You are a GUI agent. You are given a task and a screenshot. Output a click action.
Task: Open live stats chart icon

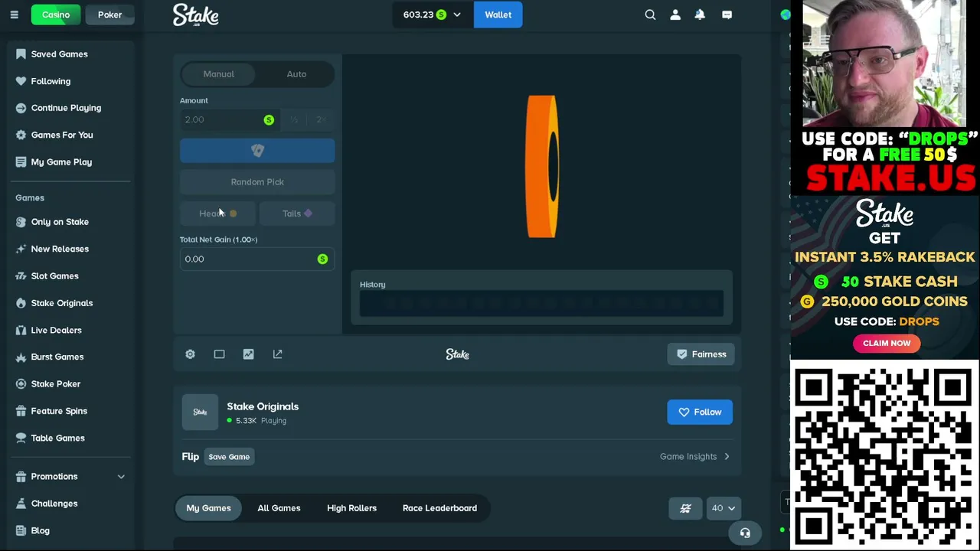pos(248,354)
